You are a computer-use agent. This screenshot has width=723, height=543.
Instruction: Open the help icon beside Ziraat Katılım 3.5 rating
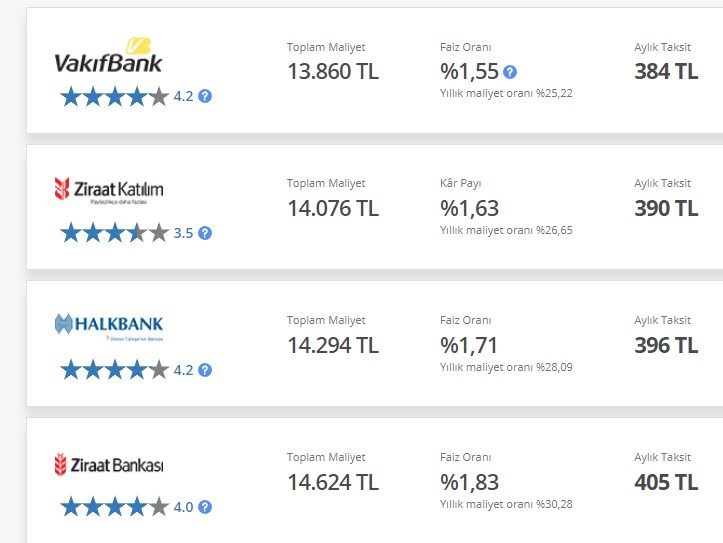pyautogui.click(x=205, y=233)
